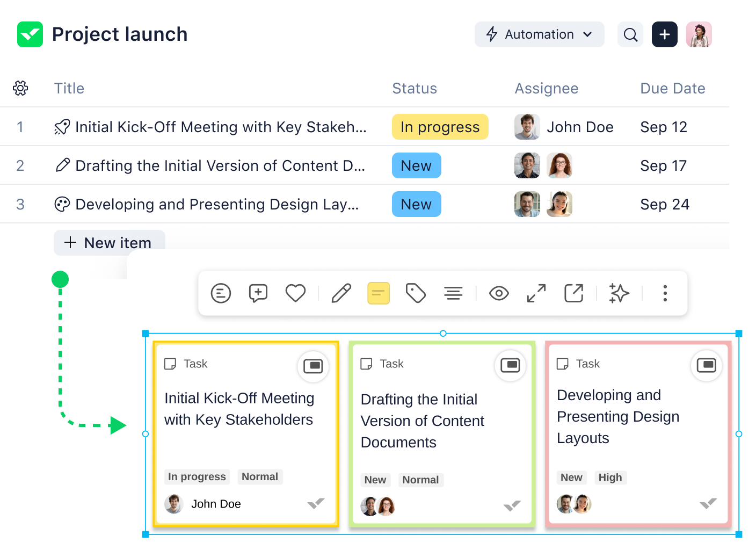Click the text alignment icon
Viewport: 756px width, 550px height.
[x=453, y=293]
